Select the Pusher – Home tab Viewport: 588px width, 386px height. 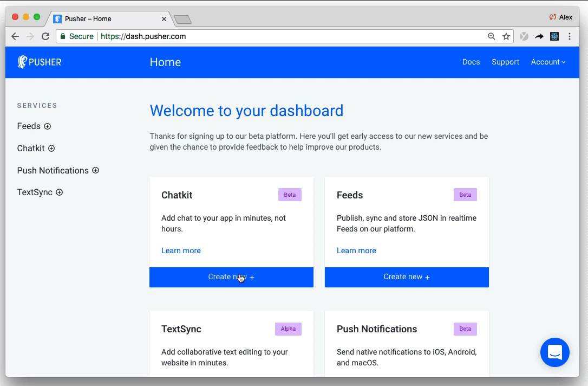click(x=109, y=19)
